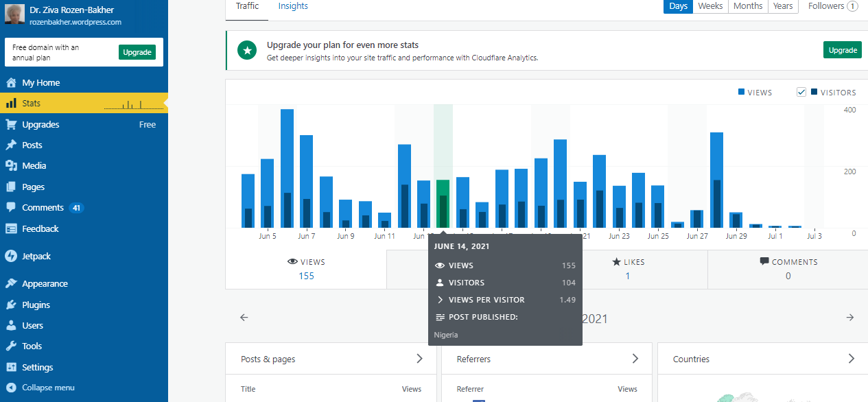Click the star icon in Likes tab
The width and height of the screenshot is (868, 402).
(x=616, y=262)
